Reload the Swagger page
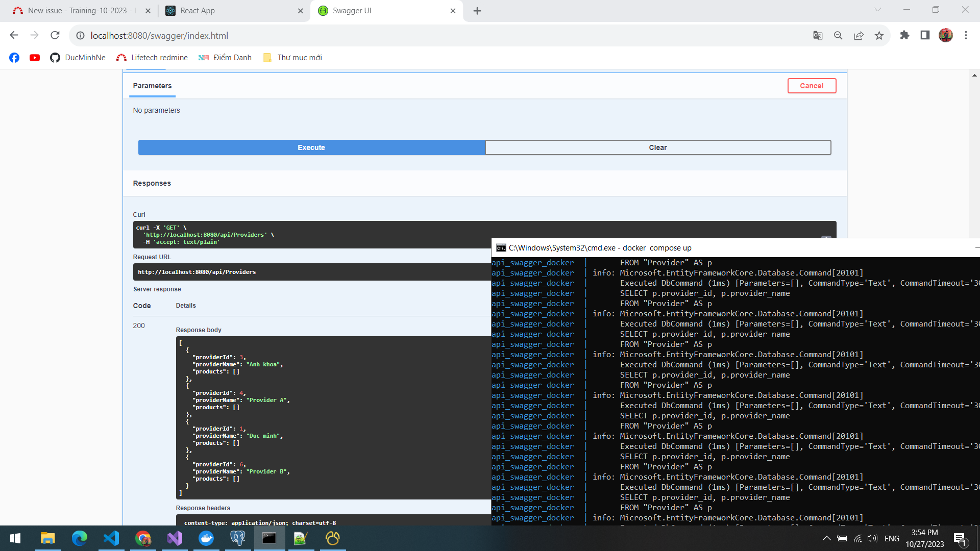The width and height of the screenshot is (980, 551). 55,35
